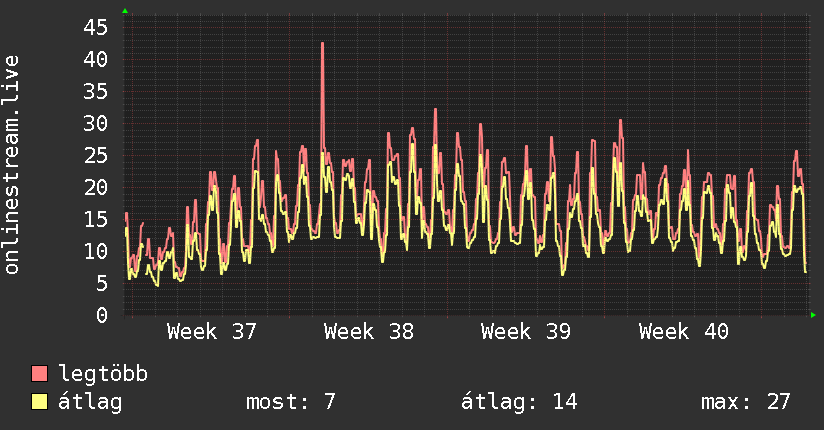The height and width of the screenshot is (430, 824).
Task: Select the átlag legend label beside yellow swatch
Action: pos(90,402)
